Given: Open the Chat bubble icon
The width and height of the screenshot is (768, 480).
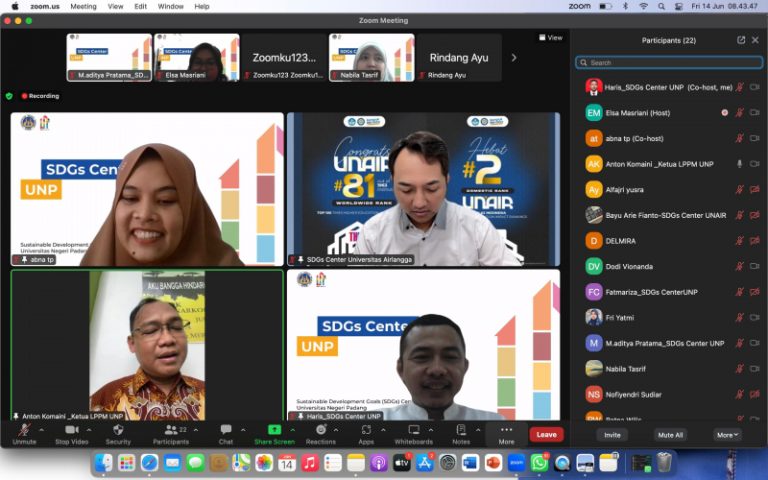Looking at the screenshot, I should coord(226,430).
